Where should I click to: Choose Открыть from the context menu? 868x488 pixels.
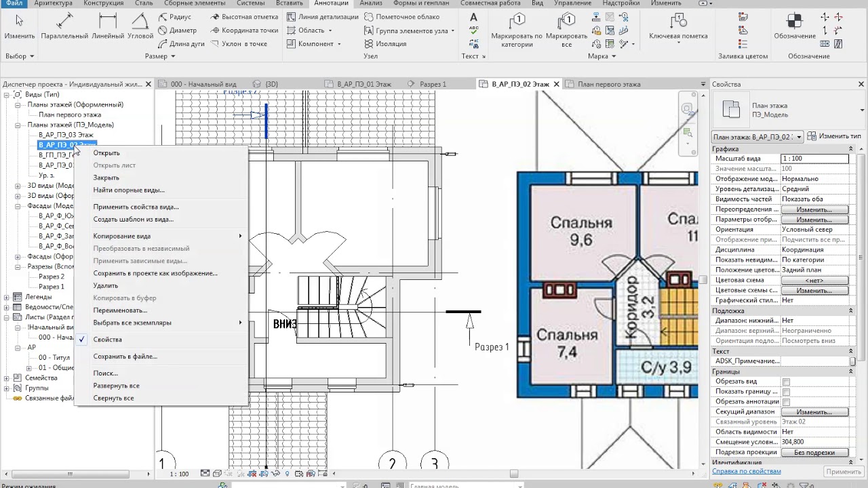click(106, 153)
